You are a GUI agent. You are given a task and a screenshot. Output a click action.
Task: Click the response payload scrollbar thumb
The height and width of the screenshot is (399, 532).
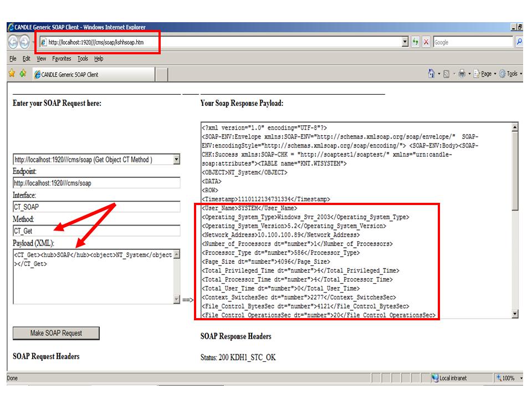pyautogui.click(x=515, y=171)
